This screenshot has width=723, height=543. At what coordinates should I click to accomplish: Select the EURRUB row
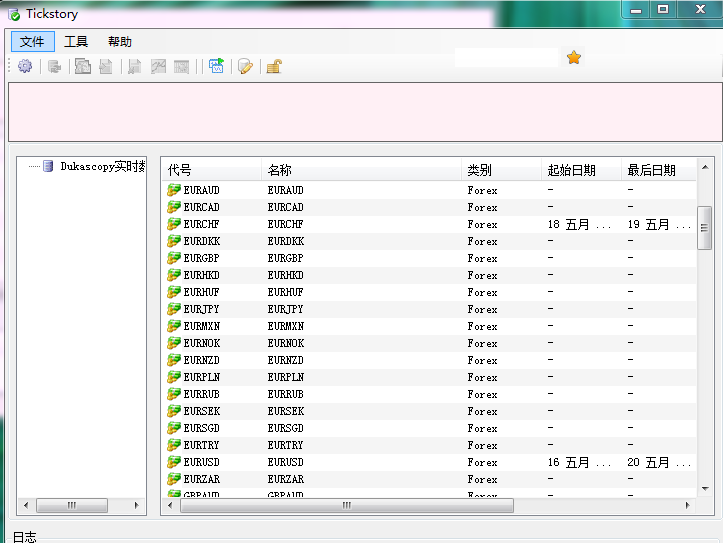pos(429,394)
